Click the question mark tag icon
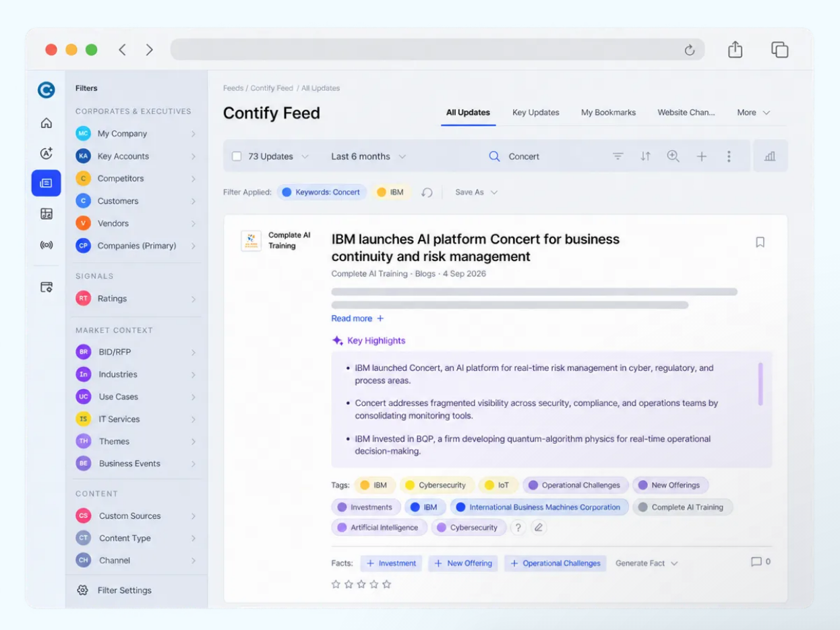 tap(518, 527)
